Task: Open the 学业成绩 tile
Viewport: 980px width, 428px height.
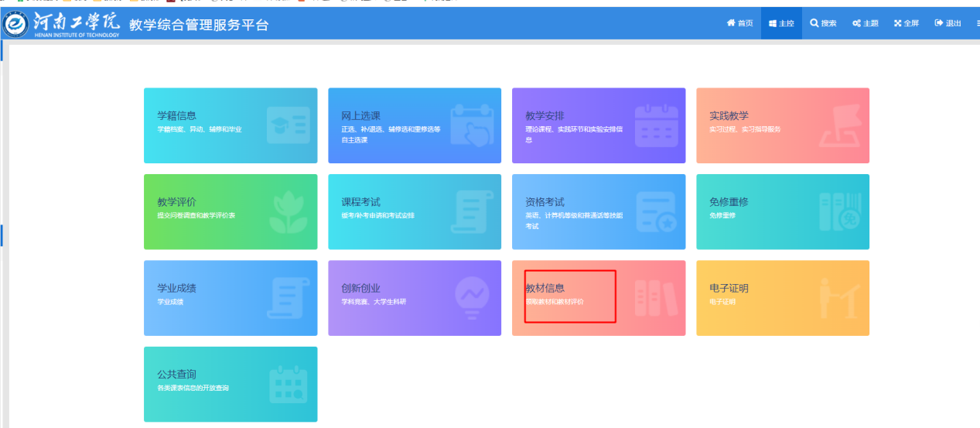Action: (x=230, y=298)
